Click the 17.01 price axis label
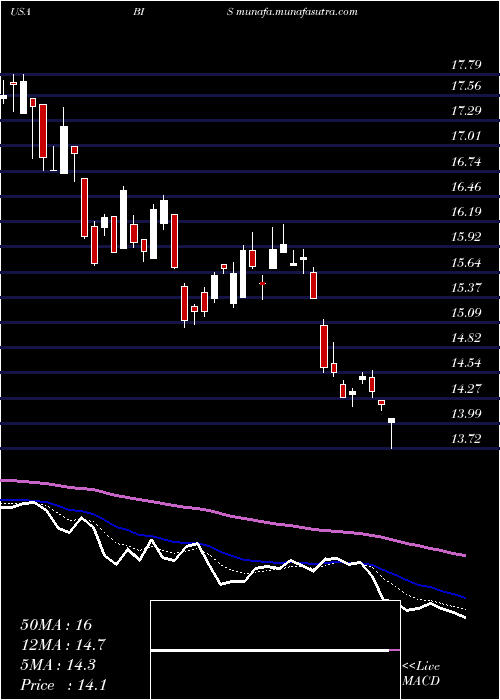The width and height of the screenshot is (500, 700). point(466,136)
